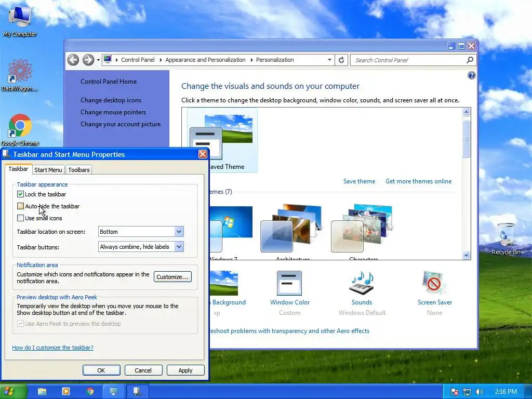The image size is (532, 399).
Task: Click Save theme link
Action: click(x=359, y=181)
